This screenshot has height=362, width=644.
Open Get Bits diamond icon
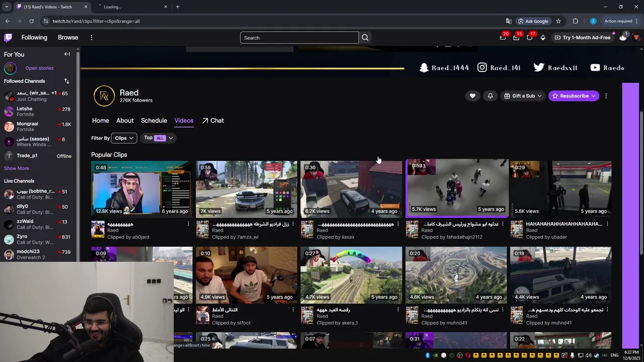pos(543,38)
